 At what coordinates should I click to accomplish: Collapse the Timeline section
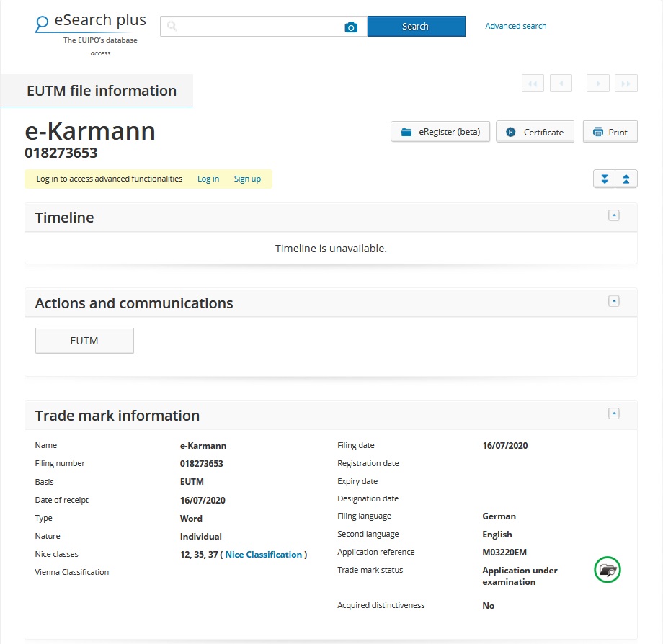coord(614,215)
